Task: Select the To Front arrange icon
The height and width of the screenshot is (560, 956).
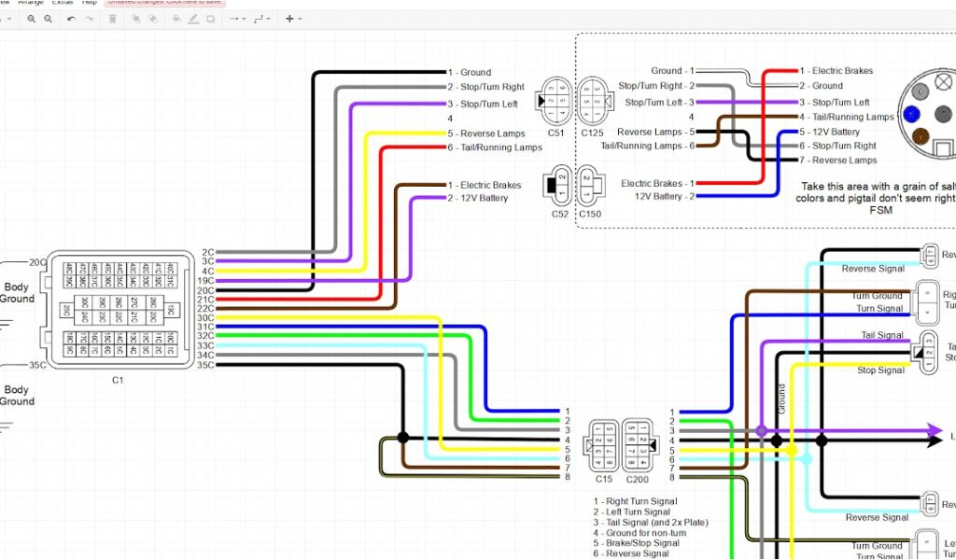Action: click(x=135, y=19)
